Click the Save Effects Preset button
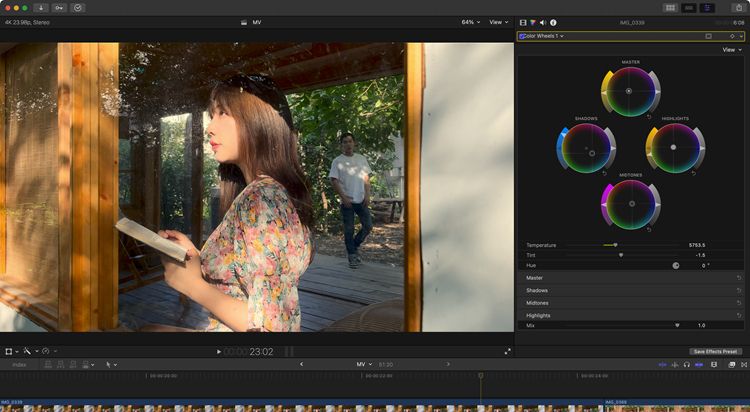Screen dimensions: 750x412 [x=716, y=352]
